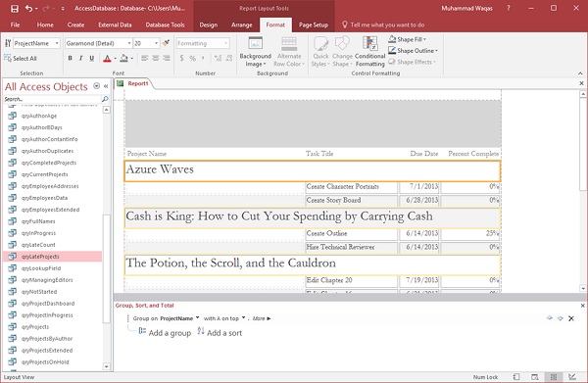Click Add a group button
Image resolution: width=588 pixels, height=383 pixels.
tap(165, 332)
